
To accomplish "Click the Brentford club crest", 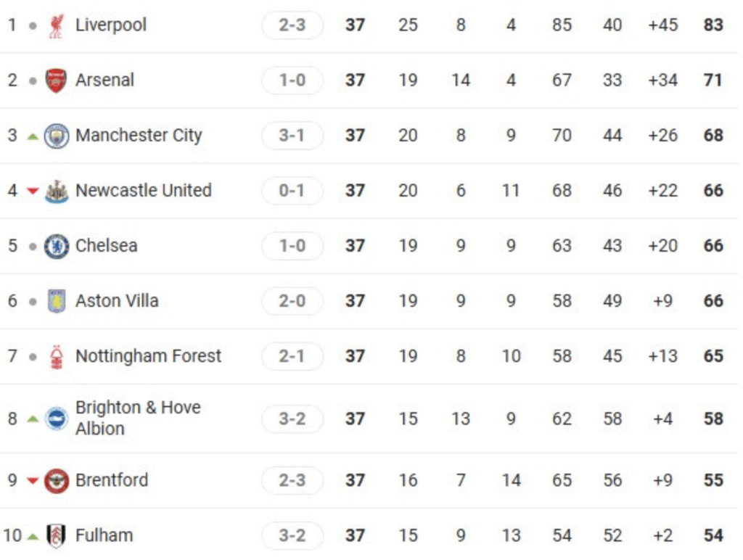I will (x=57, y=482).
